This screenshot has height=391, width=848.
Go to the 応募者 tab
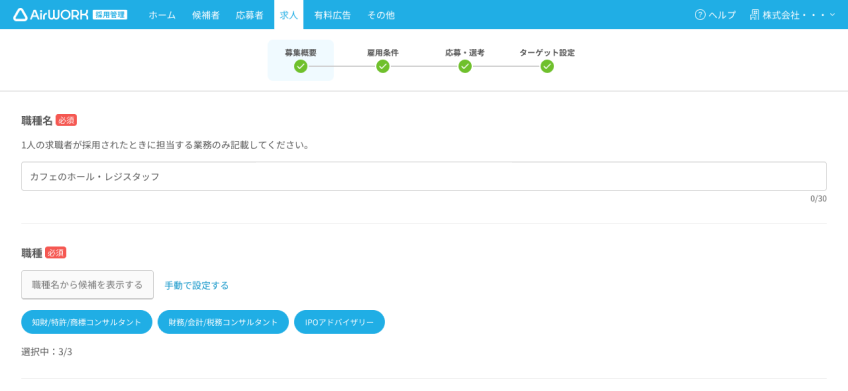click(249, 15)
